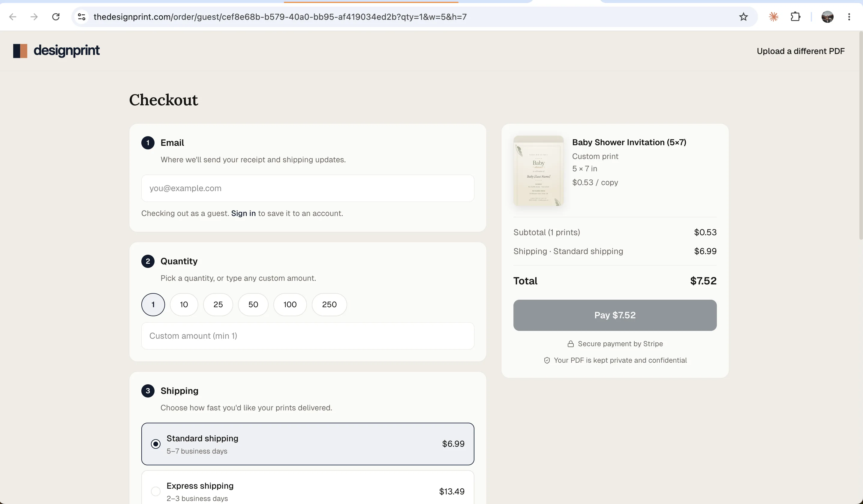863x504 pixels.
Task: Click the shield icon by PDF privacy note
Action: tap(547, 360)
